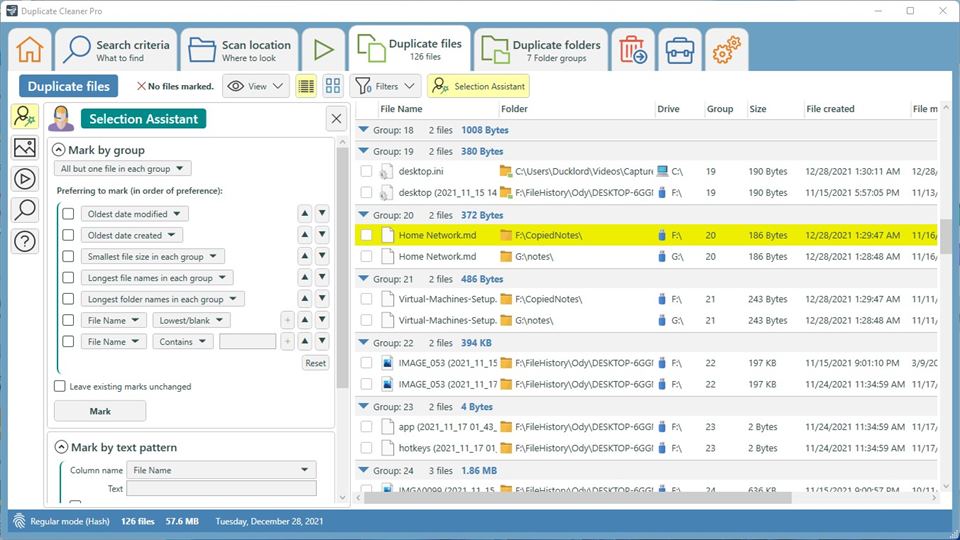
Task: Switch to thumbnail grid view icon
Action: point(333,86)
